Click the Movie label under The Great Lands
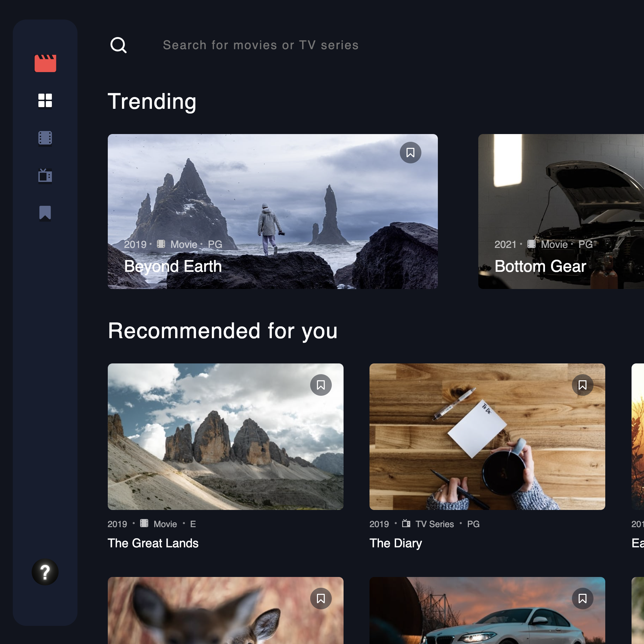Viewport: 644px width, 644px height. pyautogui.click(x=165, y=524)
